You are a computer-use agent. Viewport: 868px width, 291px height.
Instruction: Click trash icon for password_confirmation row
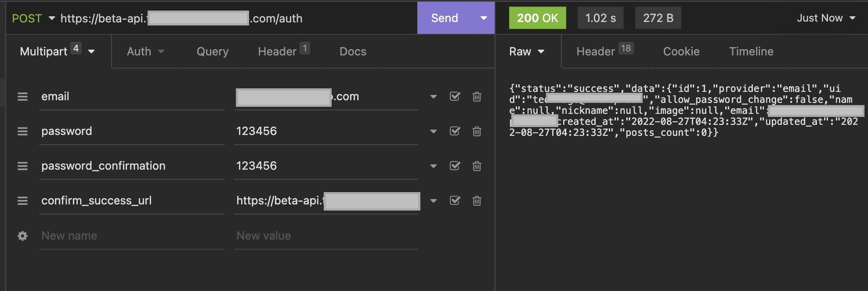tap(477, 166)
